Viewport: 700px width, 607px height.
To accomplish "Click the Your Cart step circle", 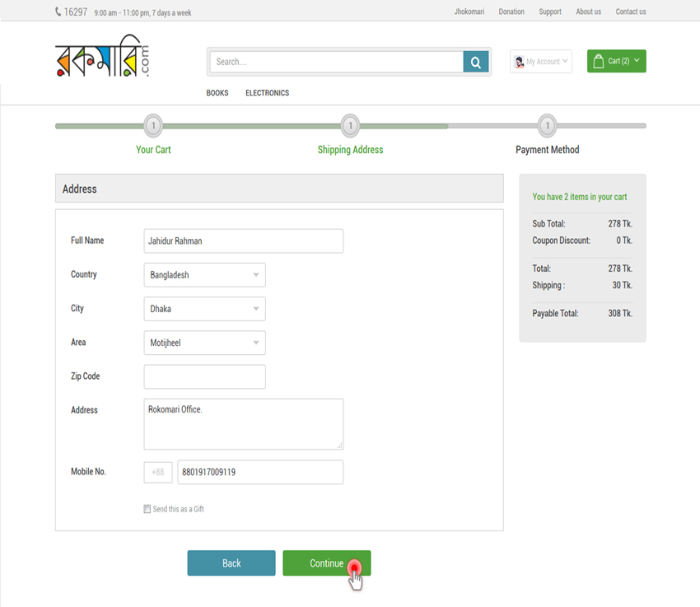I will tap(153, 126).
